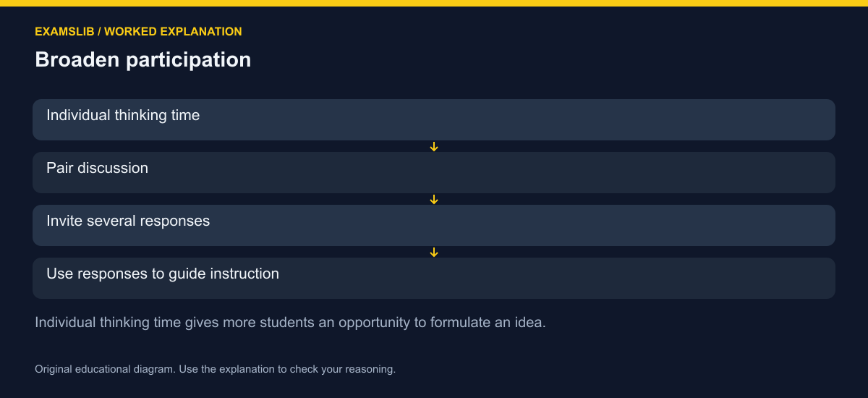Click the arrow below Individual thinking time
Image resolution: width=868 pixels, height=398 pixels.
(x=434, y=147)
